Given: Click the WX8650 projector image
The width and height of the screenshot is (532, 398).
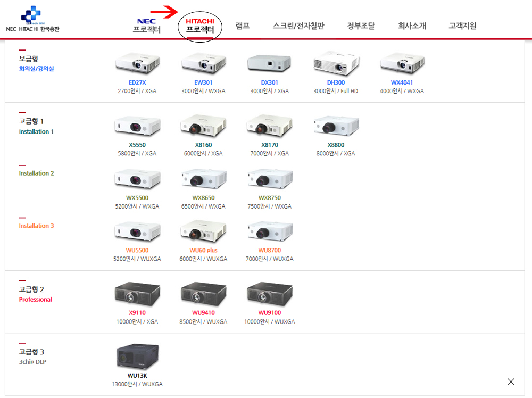Looking at the screenshot, I should pyautogui.click(x=204, y=178).
